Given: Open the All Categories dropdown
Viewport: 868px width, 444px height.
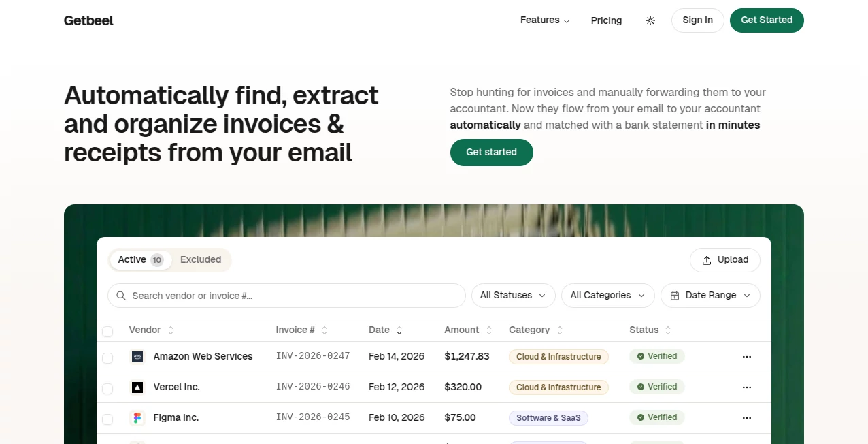Looking at the screenshot, I should click(x=607, y=295).
